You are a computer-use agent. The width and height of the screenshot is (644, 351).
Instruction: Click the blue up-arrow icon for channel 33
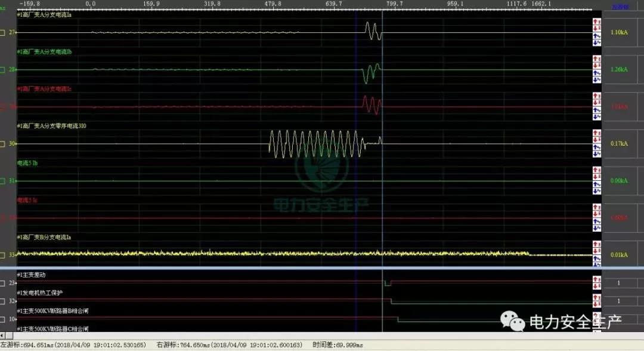[x=596, y=258]
